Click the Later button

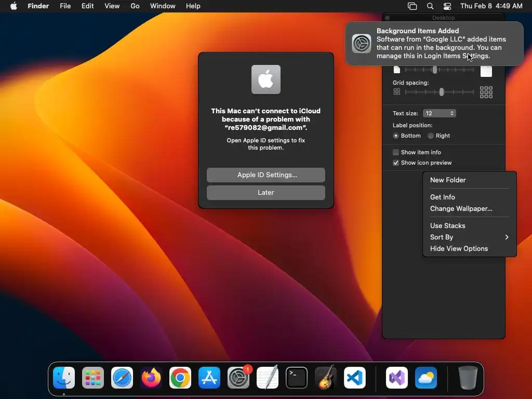pos(266,193)
